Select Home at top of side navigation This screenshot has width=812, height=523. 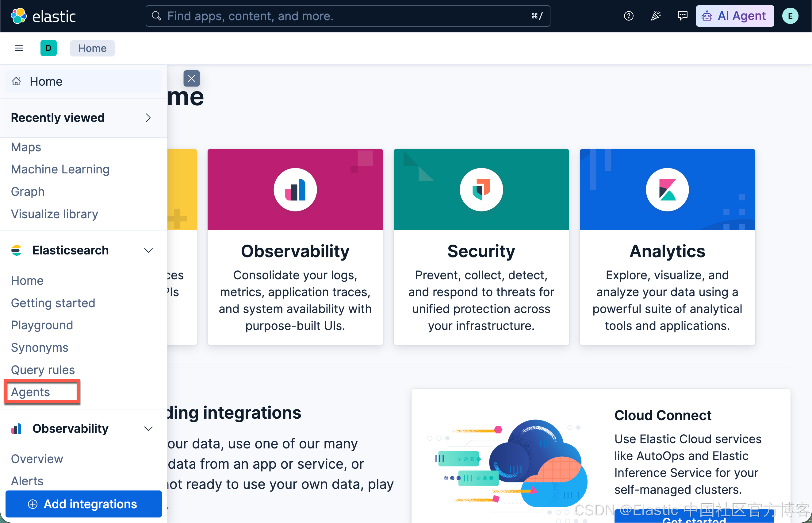[83, 82]
